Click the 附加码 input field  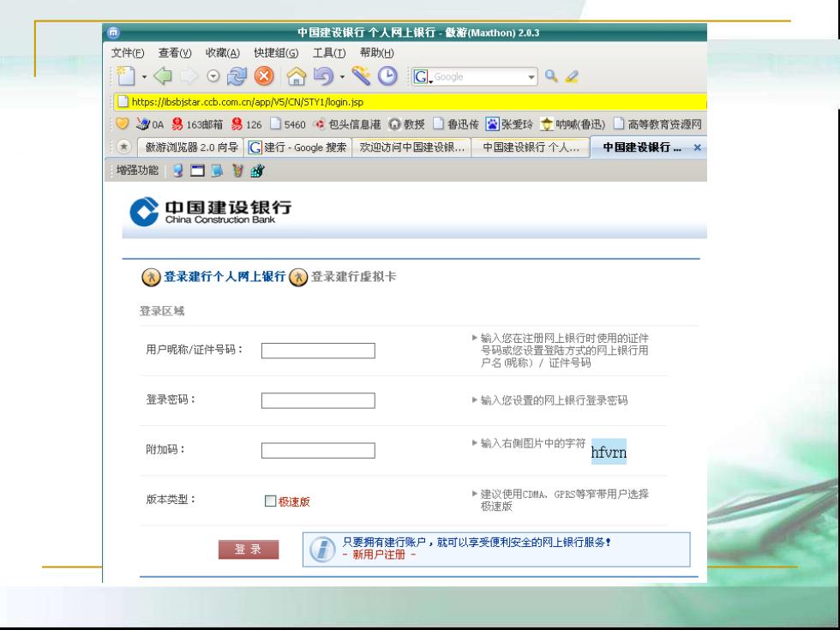(318, 451)
